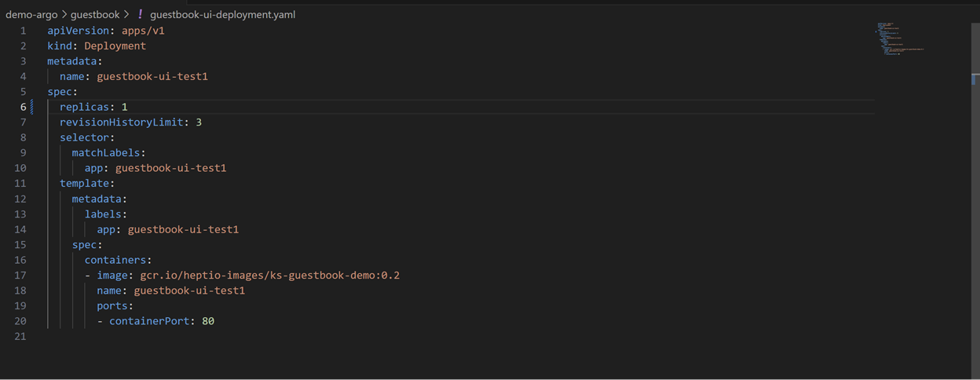Click the modified-line gutter marker on line 6

(32, 107)
